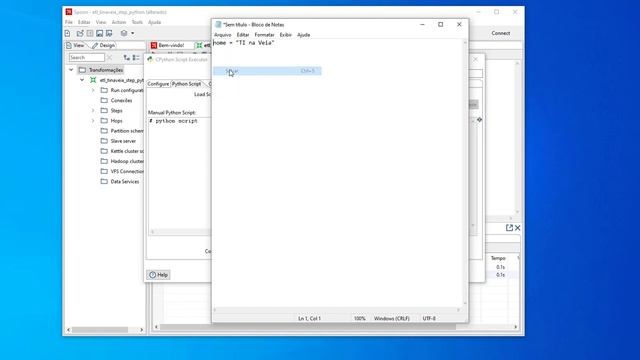Click the new file icon in Spoon toolbar
Screen dimensions: 640x360
coord(68,33)
